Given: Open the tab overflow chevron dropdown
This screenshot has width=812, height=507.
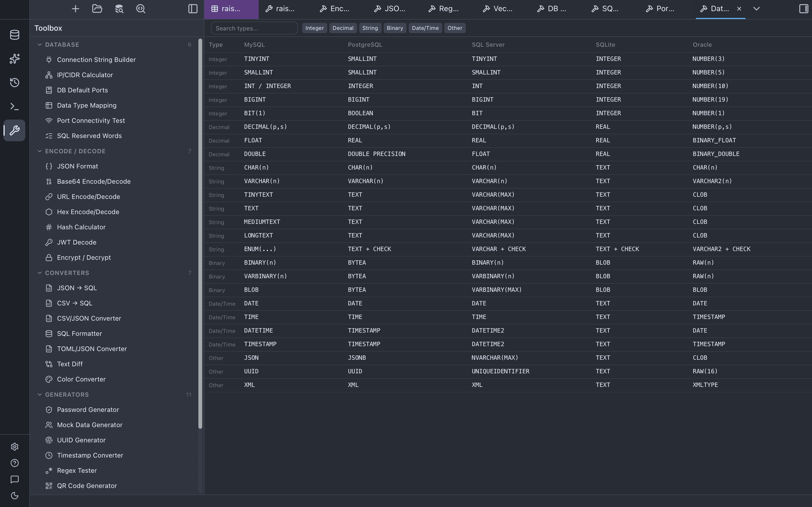Looking at the screenshot, I should tap(756, 9).
